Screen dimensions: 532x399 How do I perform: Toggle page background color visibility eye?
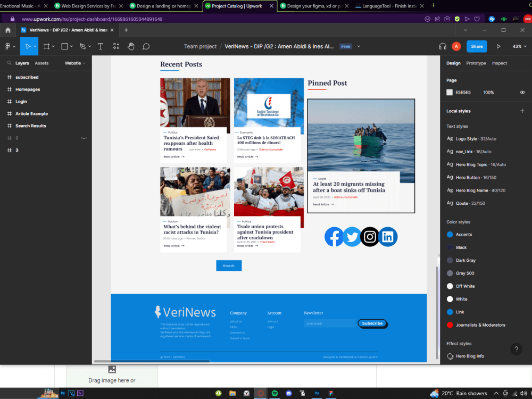522,92
